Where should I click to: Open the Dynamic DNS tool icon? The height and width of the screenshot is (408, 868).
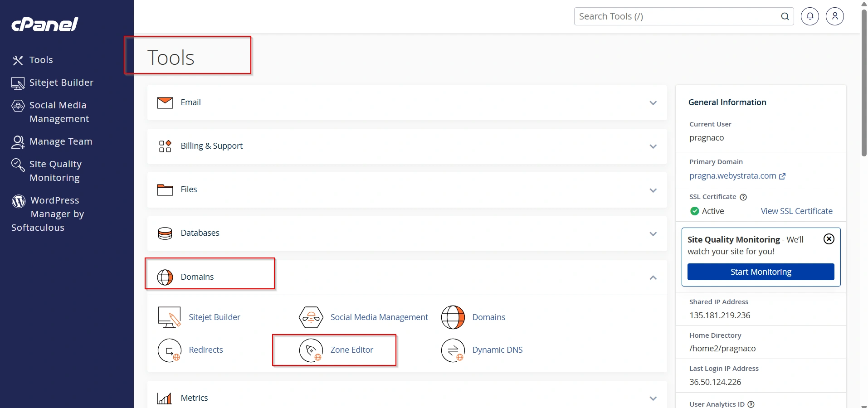(x=453, y=350)
